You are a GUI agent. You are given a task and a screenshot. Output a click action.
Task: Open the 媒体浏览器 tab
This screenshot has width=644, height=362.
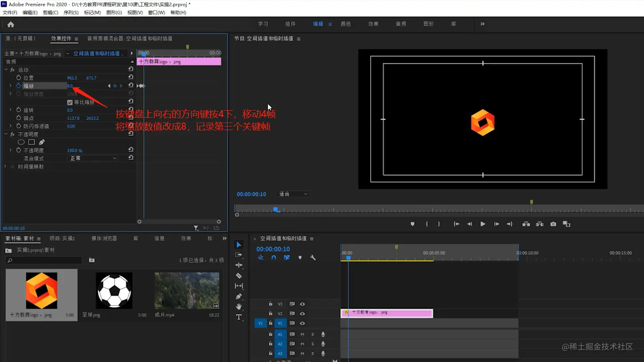tap(104, 239)
